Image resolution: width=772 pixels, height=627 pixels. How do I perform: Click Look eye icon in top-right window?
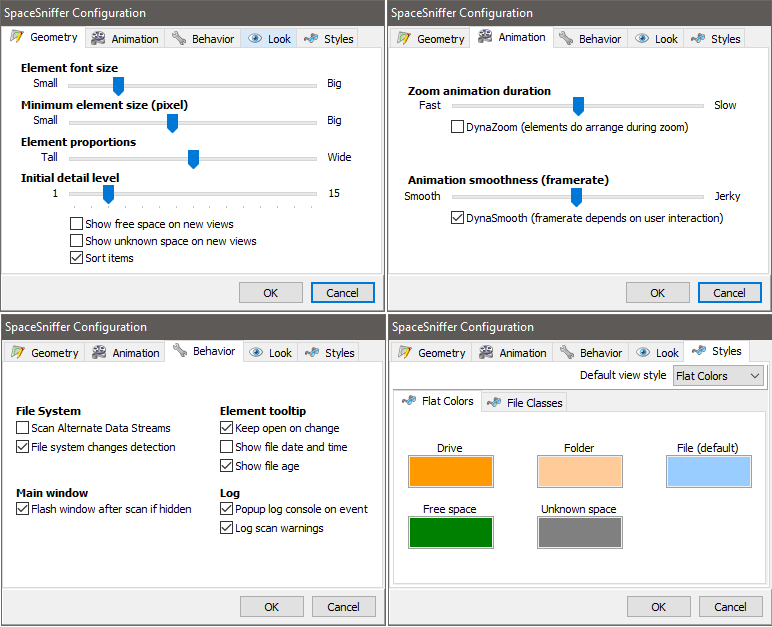click(642, 38)
